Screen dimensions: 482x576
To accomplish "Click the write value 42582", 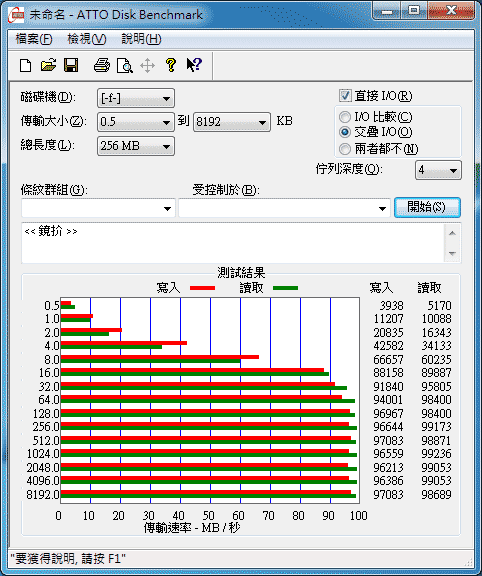I will pyautogui.click(x=388, y=346).
